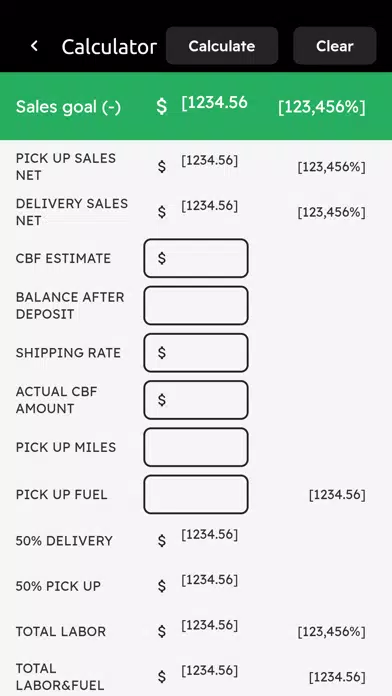Focus the BALANCE AFTER DEPOSIT field

[196, 305]
